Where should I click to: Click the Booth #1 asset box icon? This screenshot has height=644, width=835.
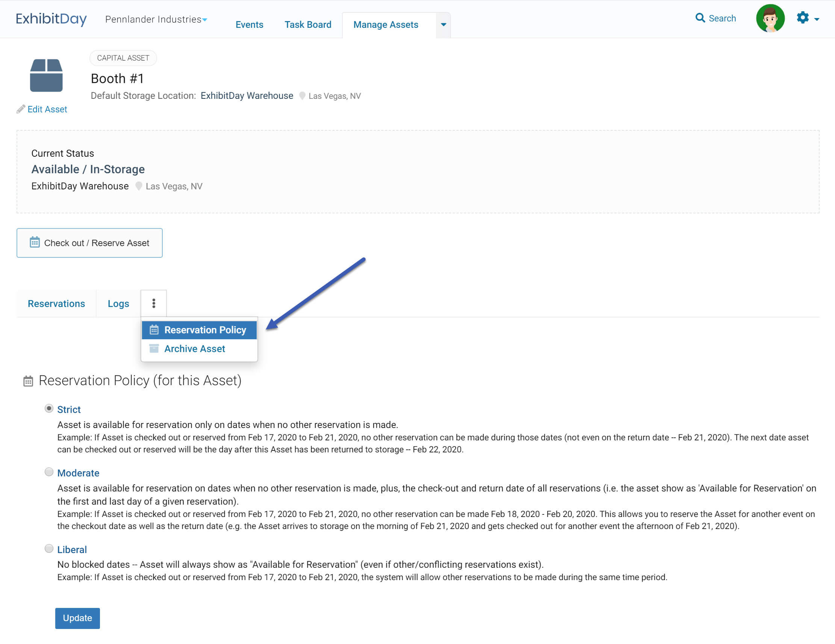click(x=46, y=75)
